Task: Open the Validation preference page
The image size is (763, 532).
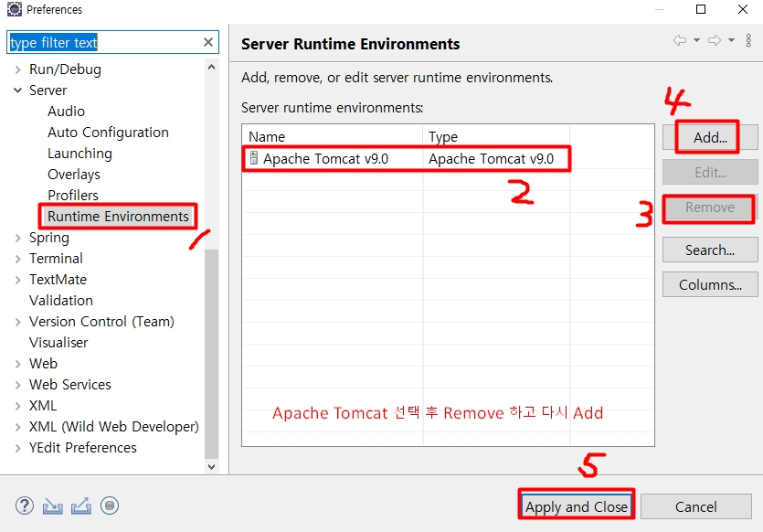Action: [x=61, y=301]
